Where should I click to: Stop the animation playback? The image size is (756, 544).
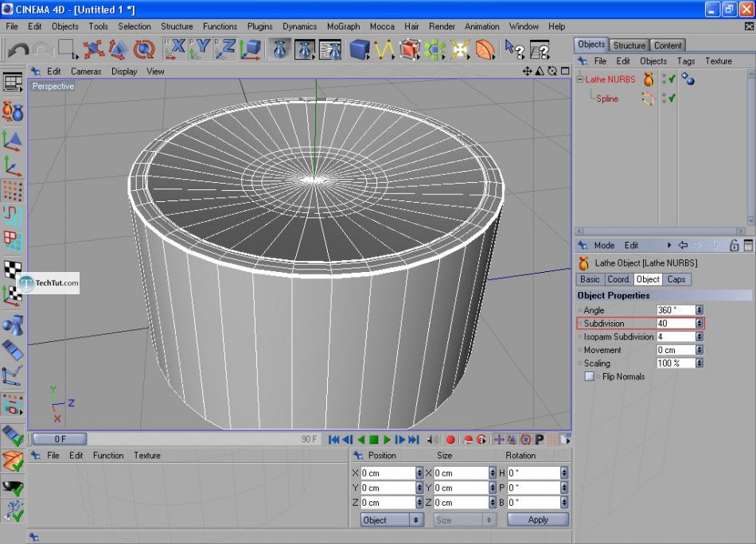tap(374, 440)
